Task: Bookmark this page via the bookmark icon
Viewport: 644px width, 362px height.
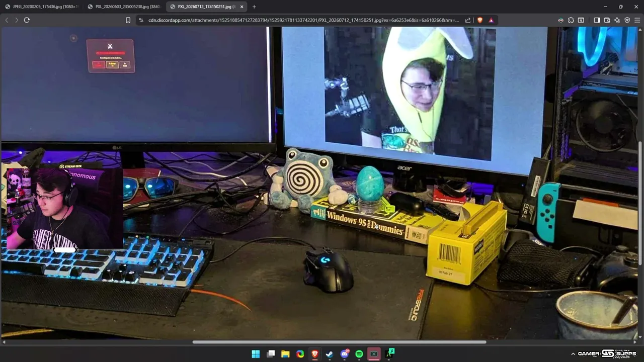Action: tap(128, 20)
